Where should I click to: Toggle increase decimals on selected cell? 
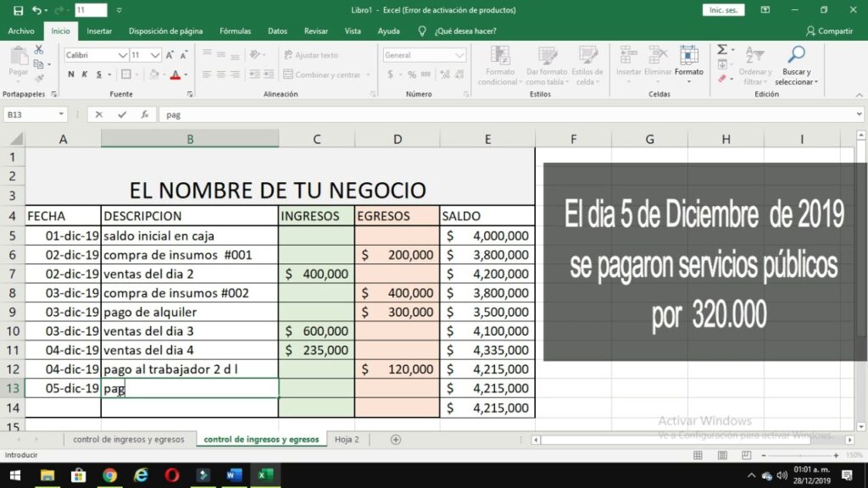tap(446, 72)
